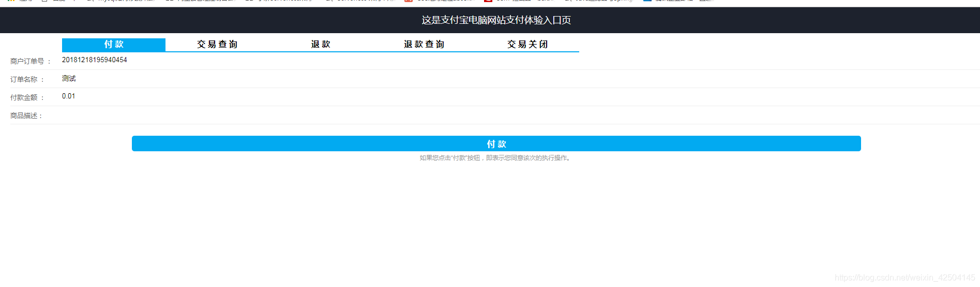Click the 订单名称 label
The height and width of the screenshot is (287, 980).
[27, 79]
